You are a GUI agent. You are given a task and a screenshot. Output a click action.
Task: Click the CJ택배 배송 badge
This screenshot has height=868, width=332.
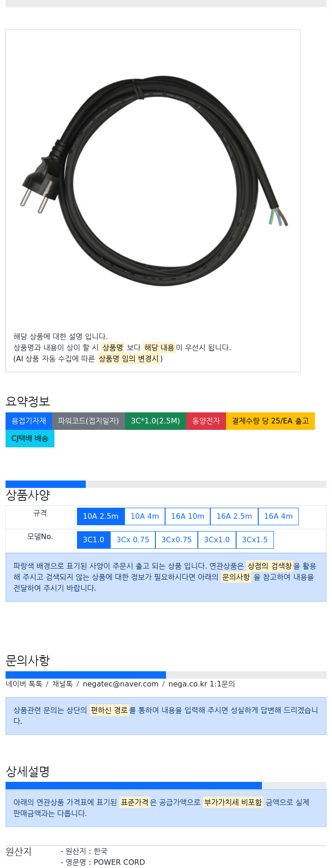(30, 439)
